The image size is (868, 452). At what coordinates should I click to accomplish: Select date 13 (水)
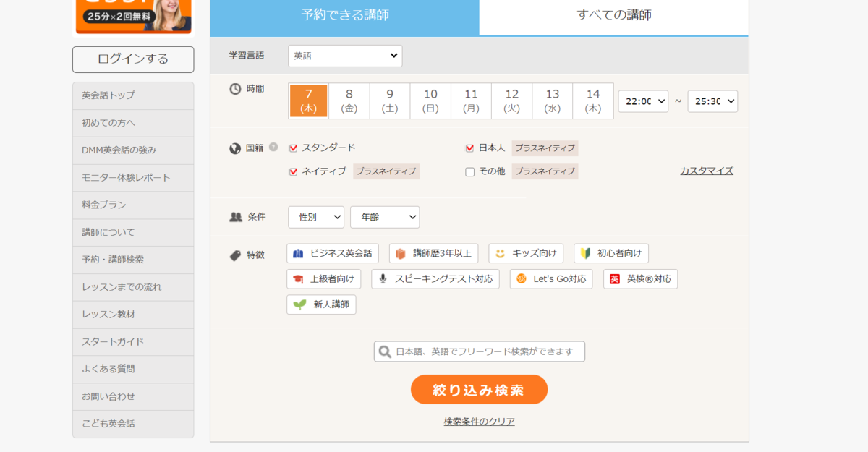553,101
